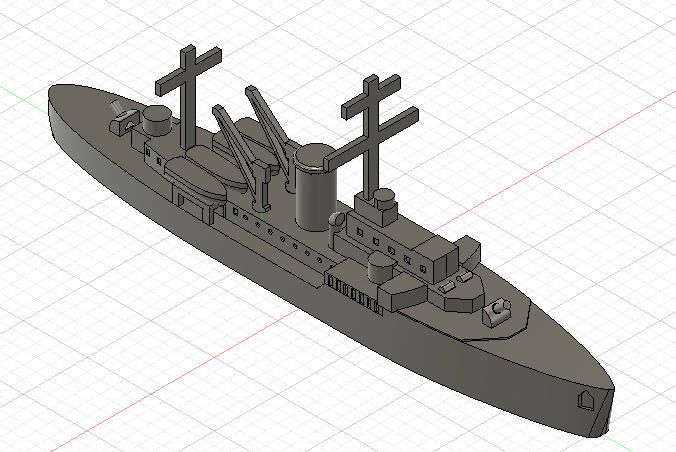Click the green axis line near stern
The width and height of the screenshot is (676, 452).
[24, 99]
